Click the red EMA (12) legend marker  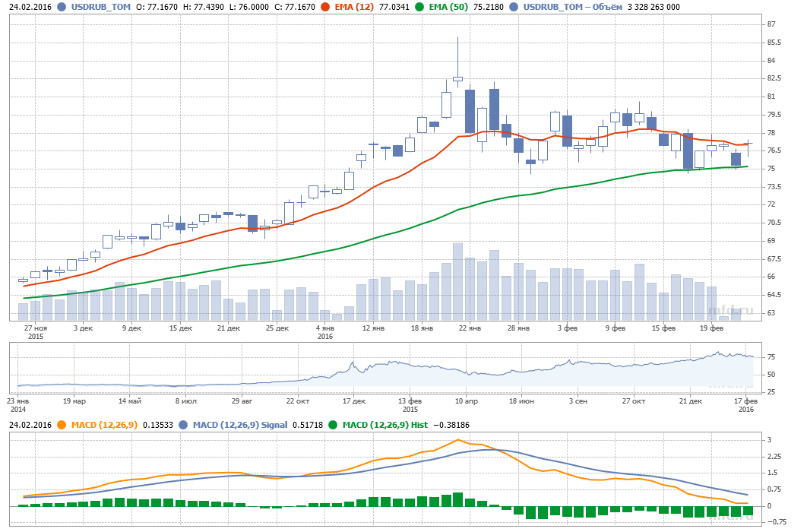(325, 7)
